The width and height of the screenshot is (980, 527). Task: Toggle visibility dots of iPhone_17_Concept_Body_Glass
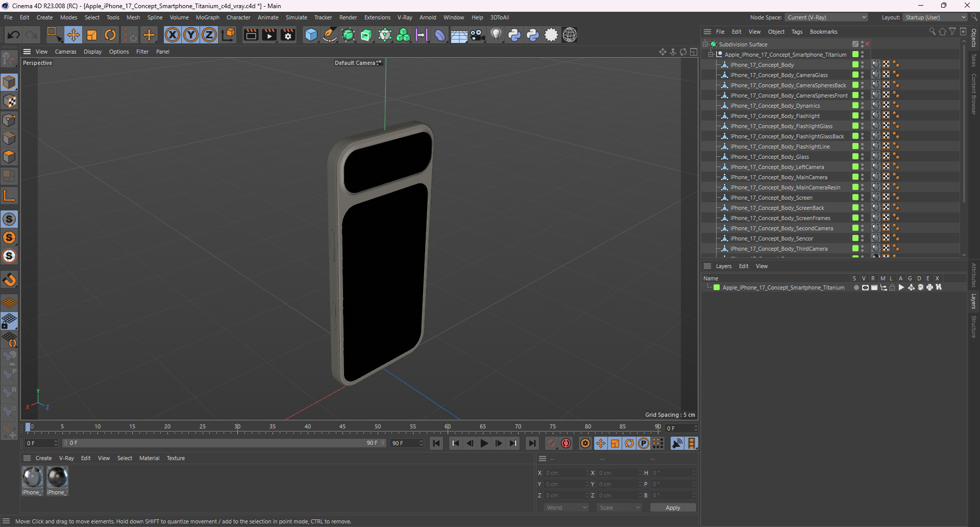point(862,157)
